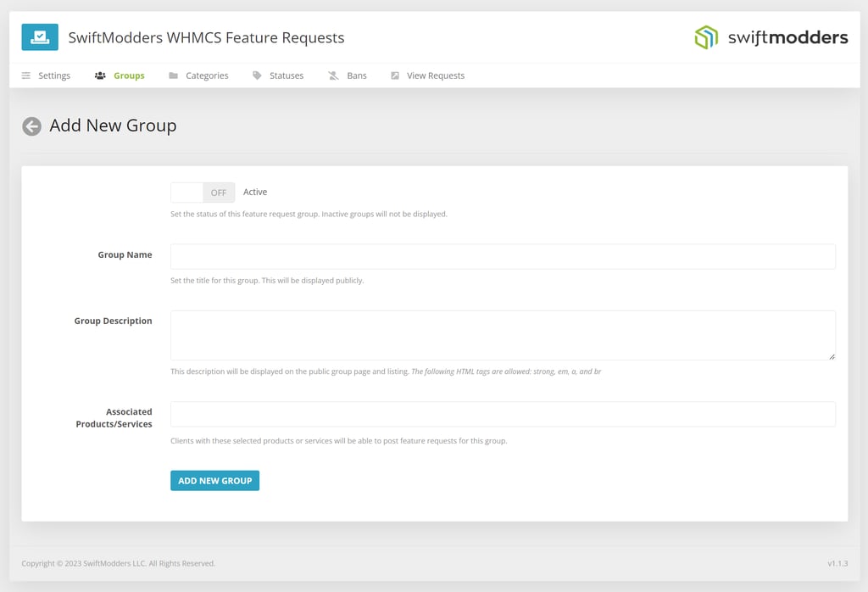
Task: Click inside the Group Description textarea
Action: (x=503, y=335)
